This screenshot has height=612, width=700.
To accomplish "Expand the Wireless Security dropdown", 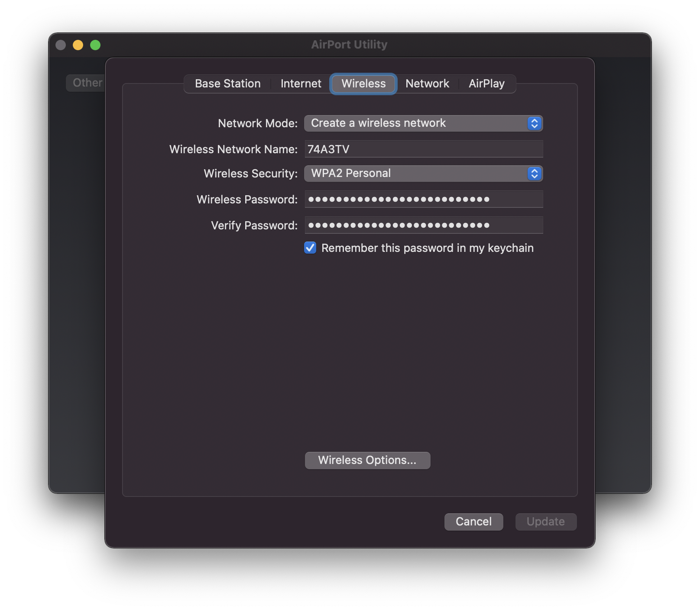I will (x=424, y=174).
